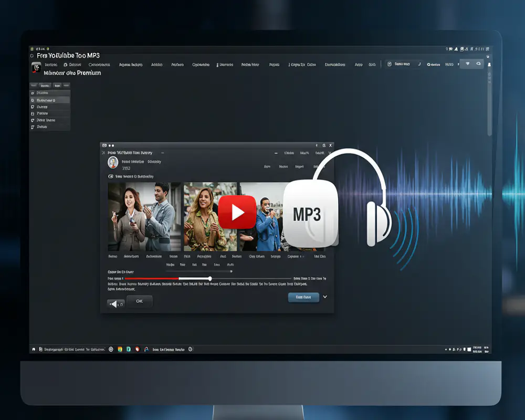Click thin gray slider above the red progress bar
Image resolution: width=525 pixels, height=420 pixels.
coord(199,271)
